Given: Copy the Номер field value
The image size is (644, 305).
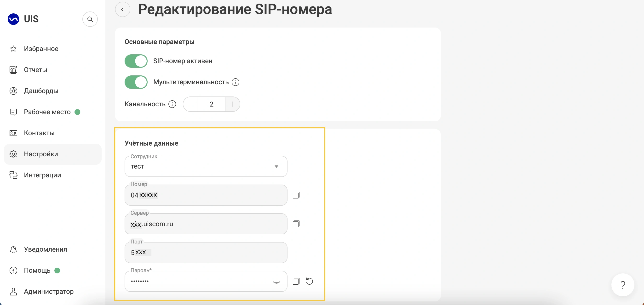Looking at the screenshot, I should 296,195.
